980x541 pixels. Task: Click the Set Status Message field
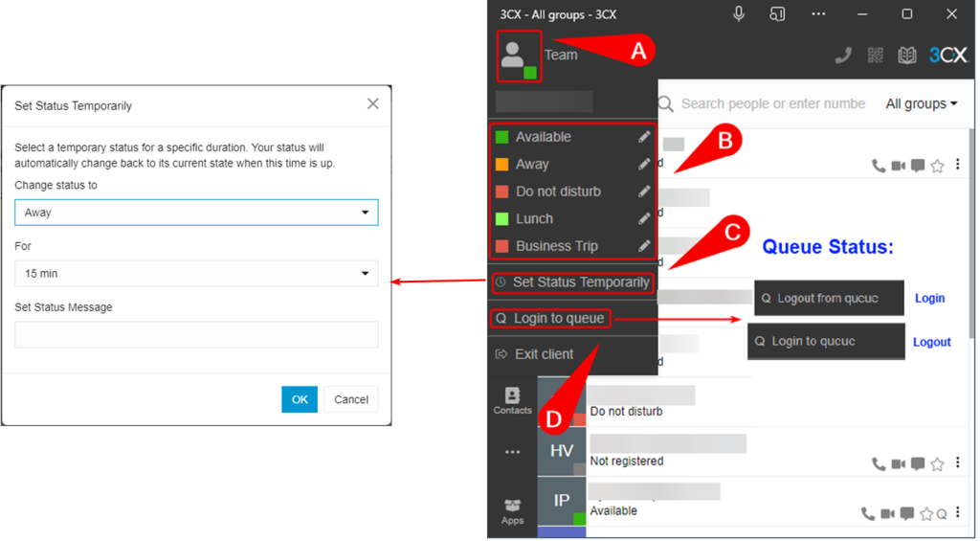click(x=196, y=334)
